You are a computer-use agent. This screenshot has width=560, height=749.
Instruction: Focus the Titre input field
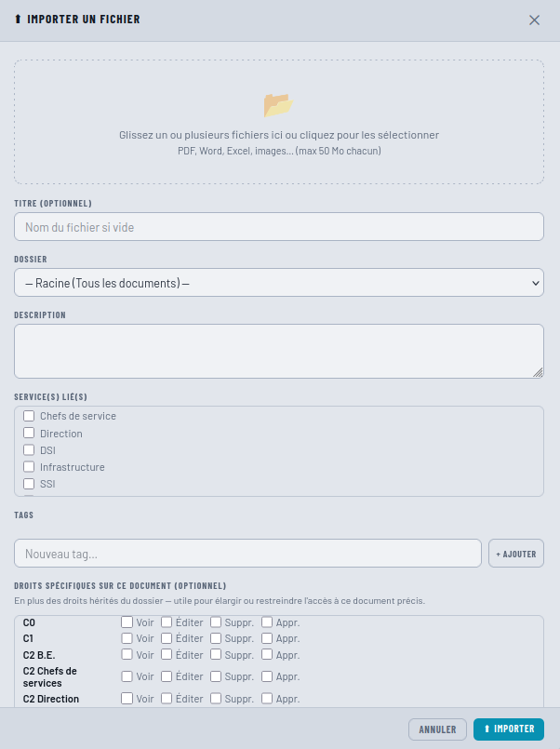pos(279,227)
